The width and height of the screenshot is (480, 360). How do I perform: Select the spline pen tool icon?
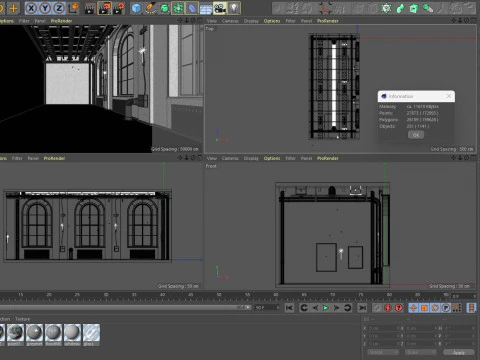pos(150,8)
